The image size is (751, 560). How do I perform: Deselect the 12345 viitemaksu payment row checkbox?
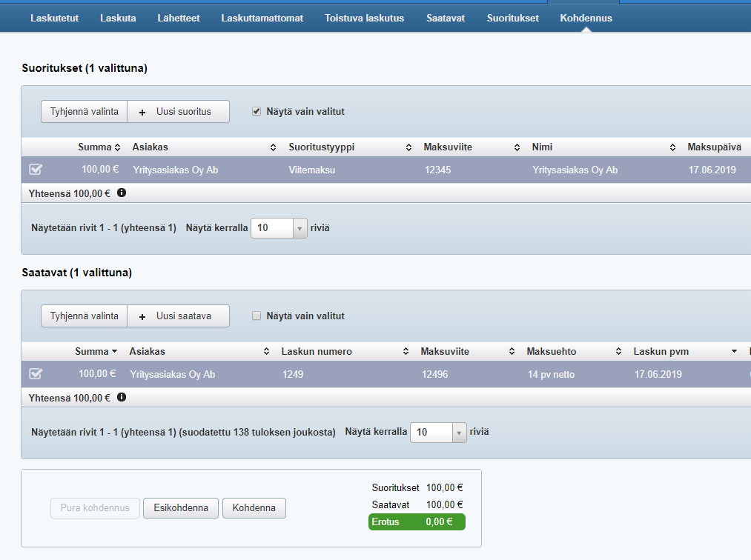pos(36,170)
